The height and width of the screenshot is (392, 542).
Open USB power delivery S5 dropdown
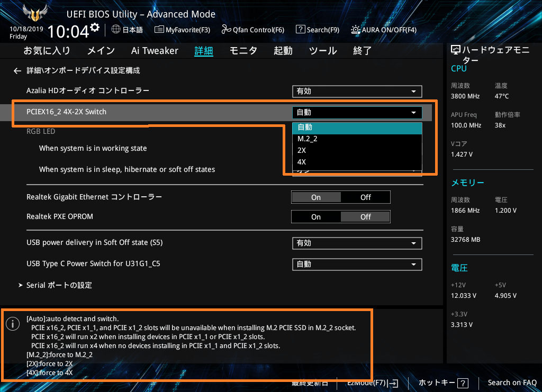pyautogui.click(x=357, y=243)
